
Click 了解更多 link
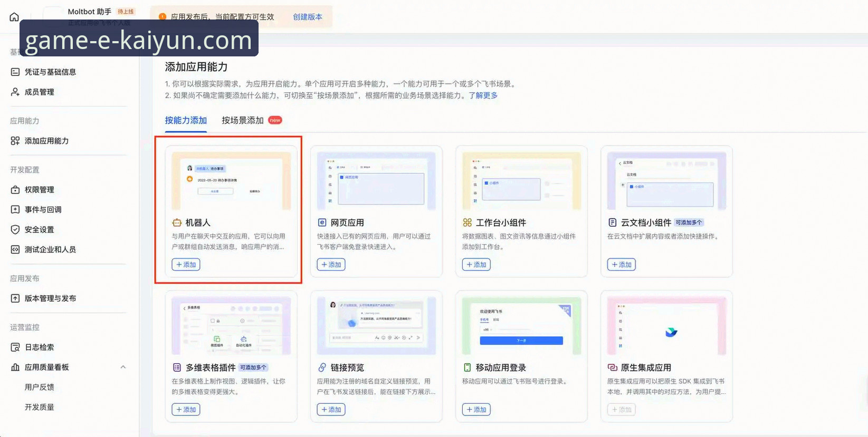483,95
